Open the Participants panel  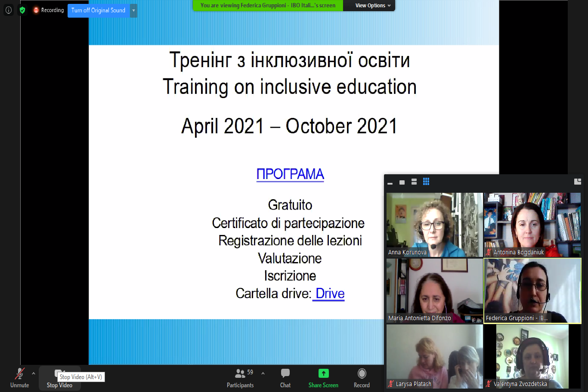(241, 378)
